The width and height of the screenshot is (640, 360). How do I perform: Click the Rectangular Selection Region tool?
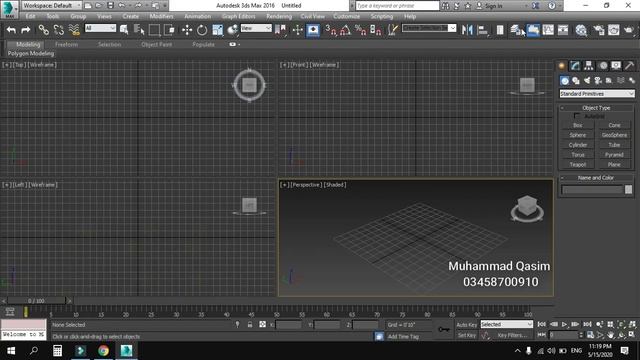(x=154, y=30)
